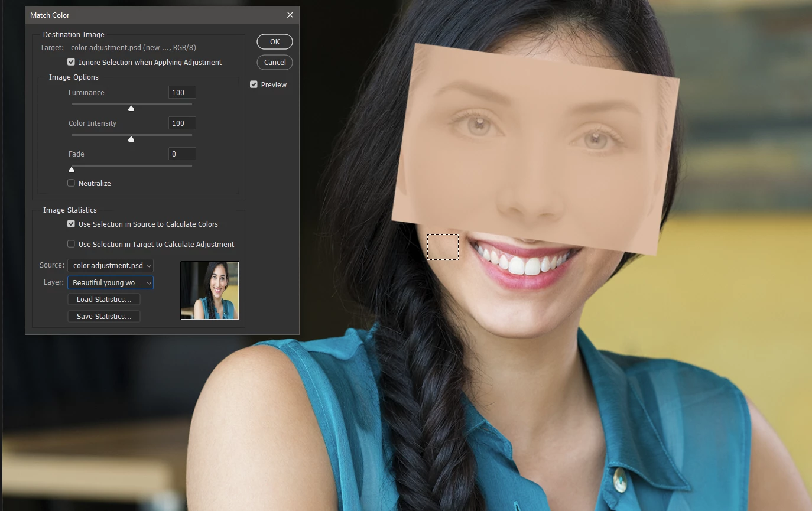The width and height of the screenshot is (812, 511).
Task: Click the 'Image Statistics' section heading
Action: pos(70,210)
